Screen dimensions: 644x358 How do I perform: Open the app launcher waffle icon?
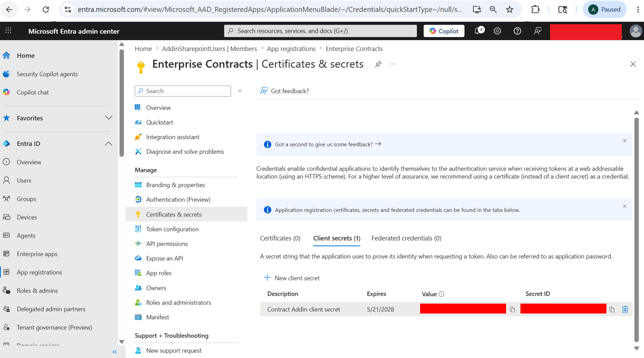[8, 31]
